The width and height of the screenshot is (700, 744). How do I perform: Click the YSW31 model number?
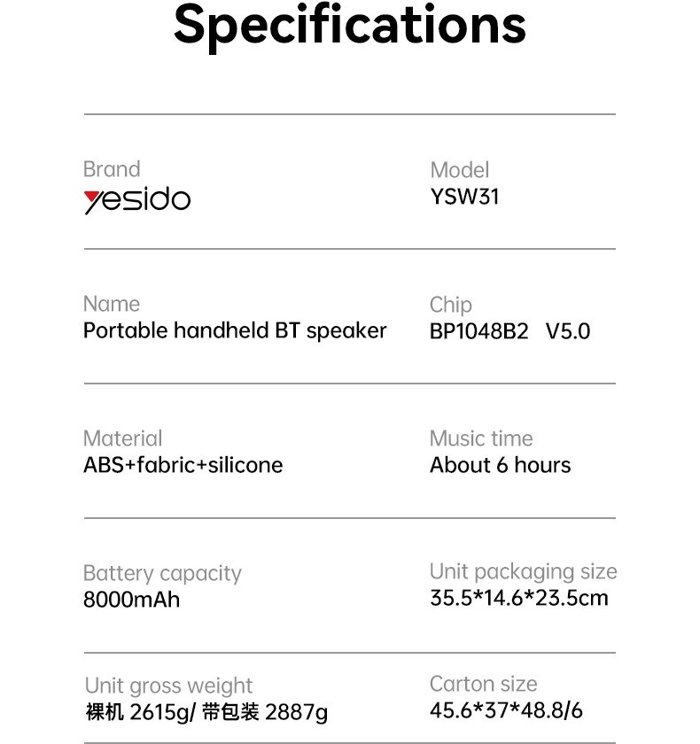[464, 197]
